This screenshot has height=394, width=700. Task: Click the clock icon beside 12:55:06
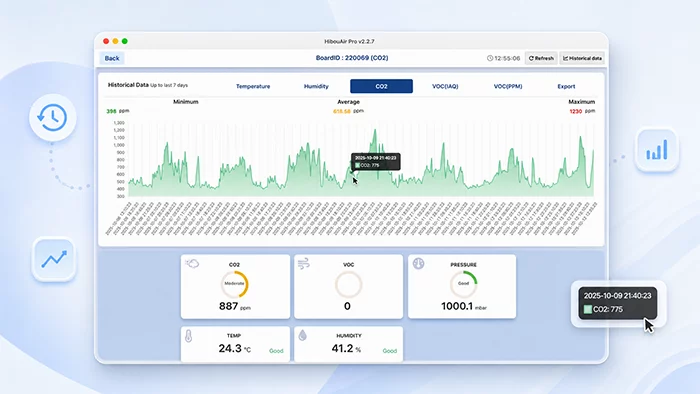[x=490, y=58]
